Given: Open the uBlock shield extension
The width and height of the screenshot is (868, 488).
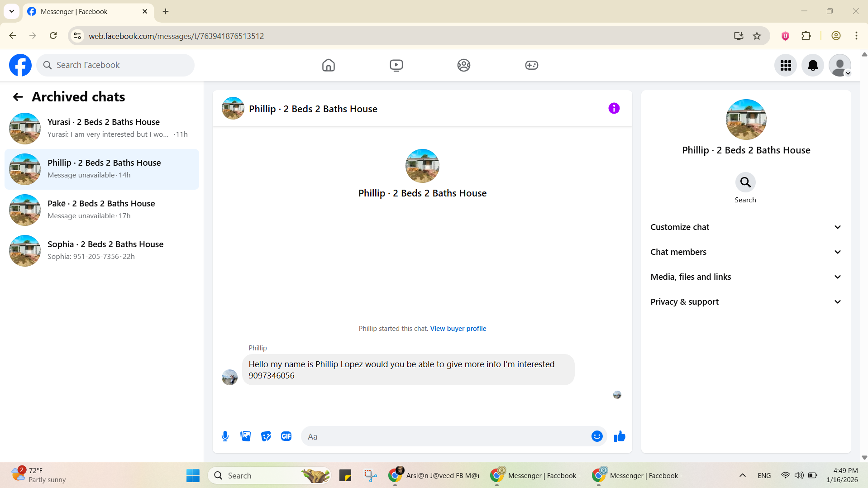Looking at the screenshot, I should 785,36.
